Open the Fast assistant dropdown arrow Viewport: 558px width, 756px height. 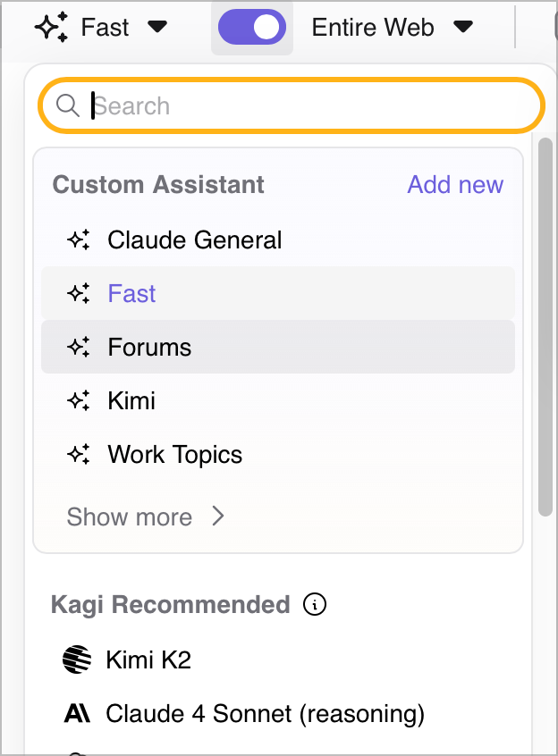[x=157, y=28]
